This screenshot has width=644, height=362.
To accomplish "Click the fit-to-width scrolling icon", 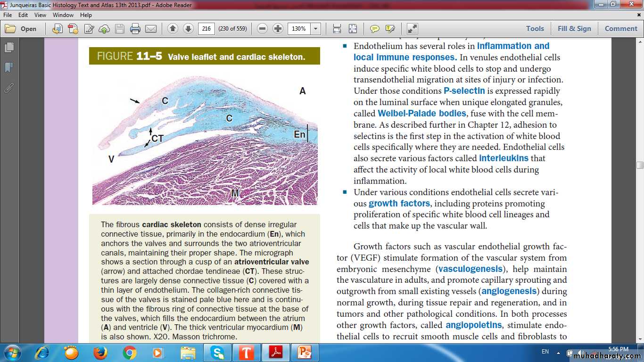I will [337, 29].
